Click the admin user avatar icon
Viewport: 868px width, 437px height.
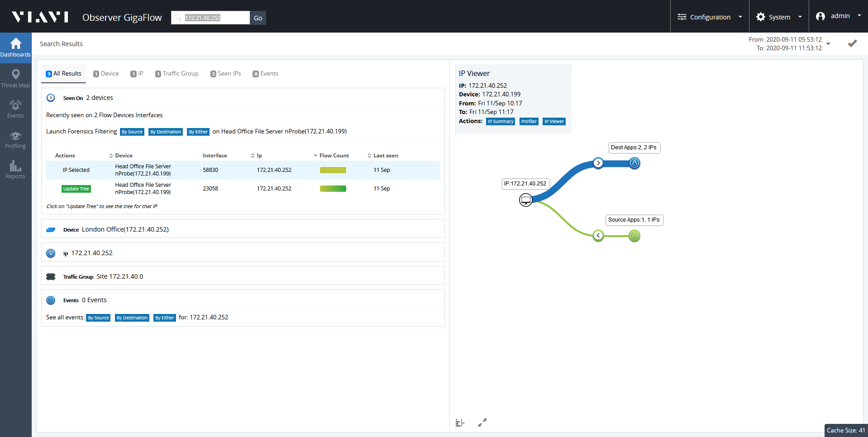click(x=820, y=16)
